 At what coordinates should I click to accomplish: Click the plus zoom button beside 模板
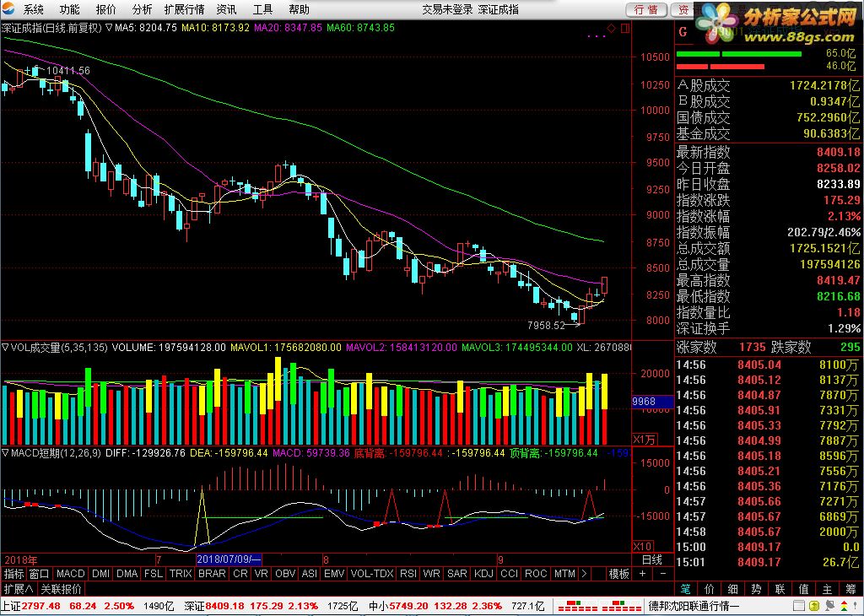click(x=642, y=574)
